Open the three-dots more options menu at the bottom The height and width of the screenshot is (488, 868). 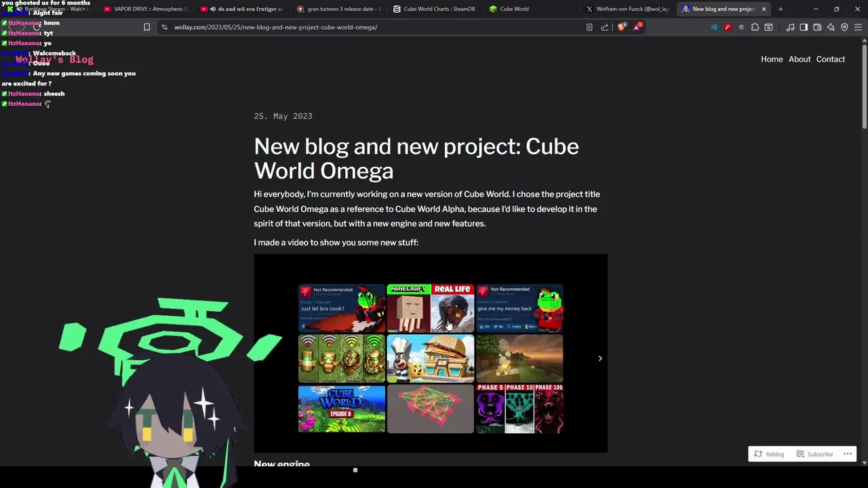click(x=848, y=454)
